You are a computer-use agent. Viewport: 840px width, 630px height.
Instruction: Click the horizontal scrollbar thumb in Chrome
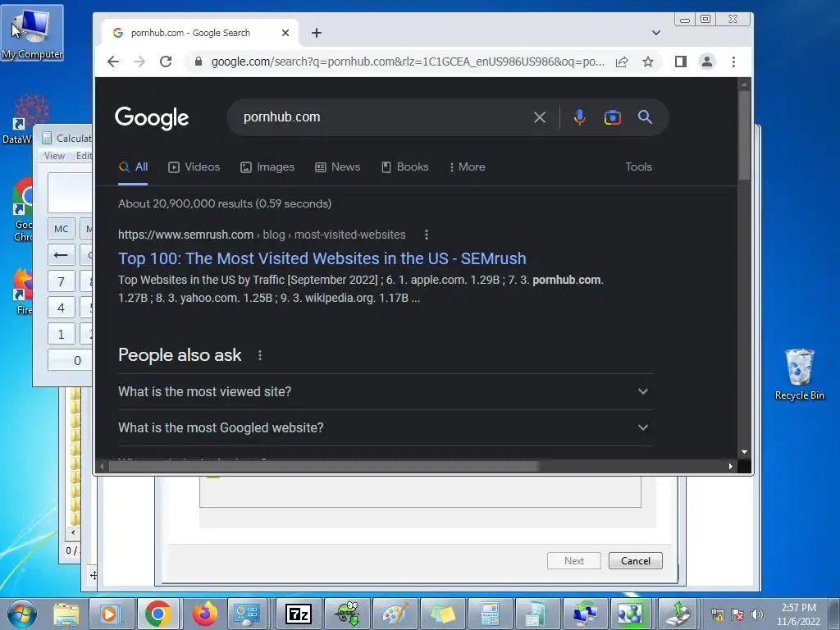[323, 467]
